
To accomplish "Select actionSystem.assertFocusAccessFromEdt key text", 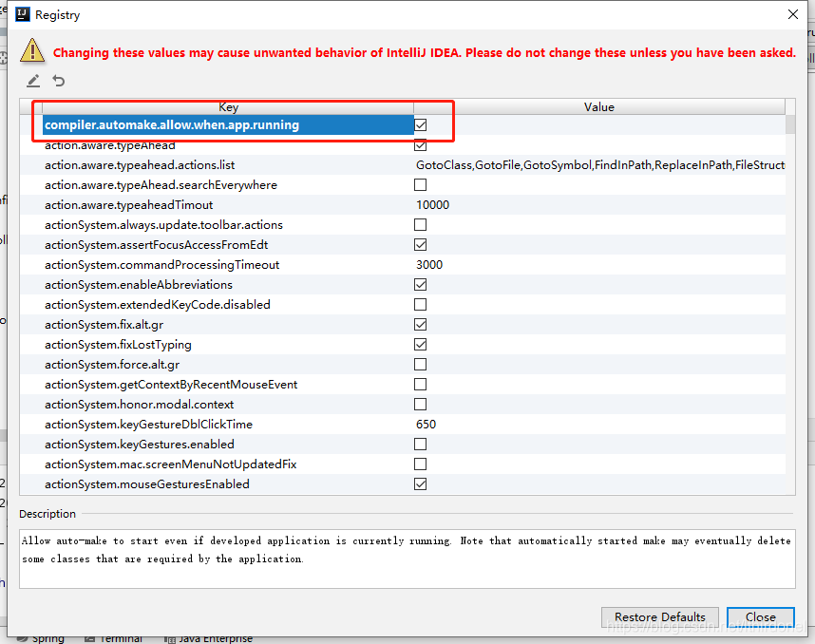I will pyautogui.click(x=157, y=245).
